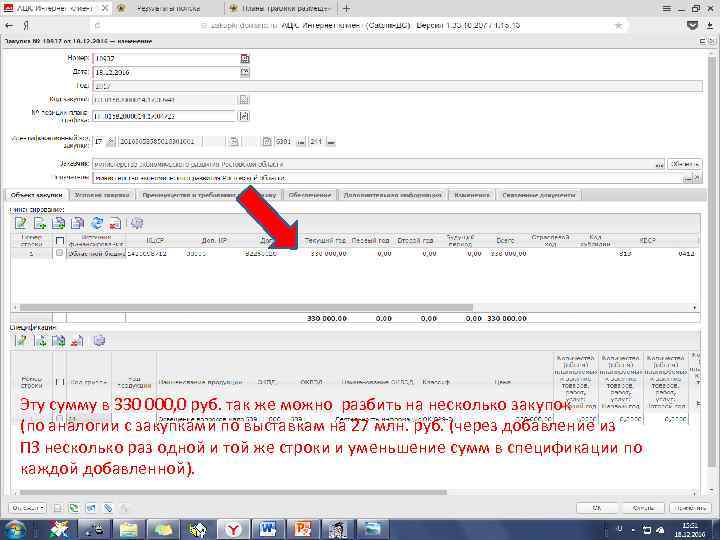
Task: Click the spinner beside the value 17 in the identification code
Action: click(x=111, y=142)
